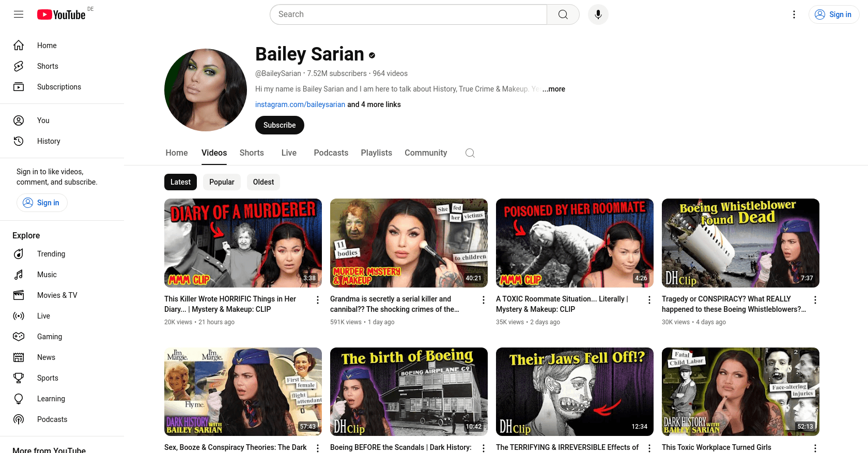Image resolution: width=868 pixels, height=453 pixels.
Task: Select the Latest sort chip
Action: point(180,182)
